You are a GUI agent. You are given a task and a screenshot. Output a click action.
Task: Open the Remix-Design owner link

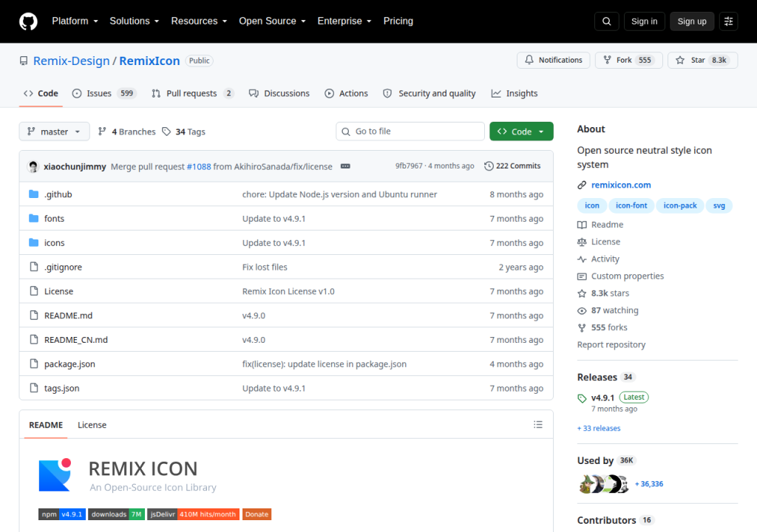pos(72,61)
